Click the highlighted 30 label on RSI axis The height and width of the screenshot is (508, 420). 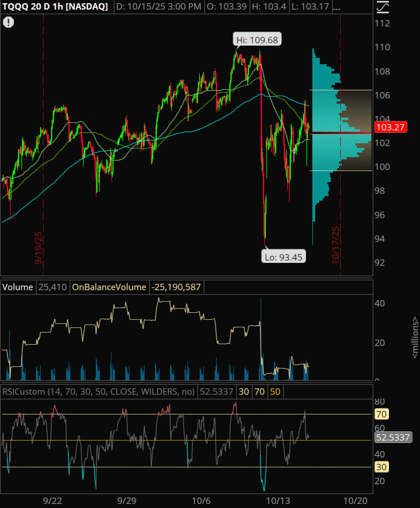pos(381,467)
